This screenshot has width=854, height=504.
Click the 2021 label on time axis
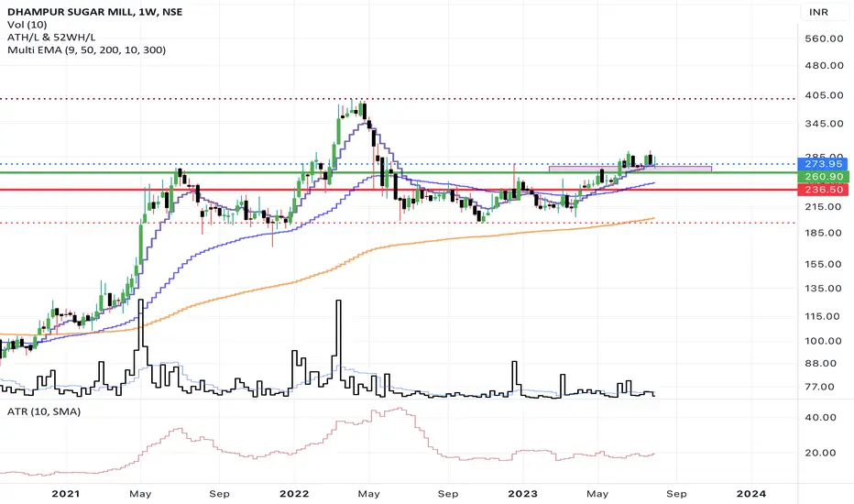[x=65, y=494]
